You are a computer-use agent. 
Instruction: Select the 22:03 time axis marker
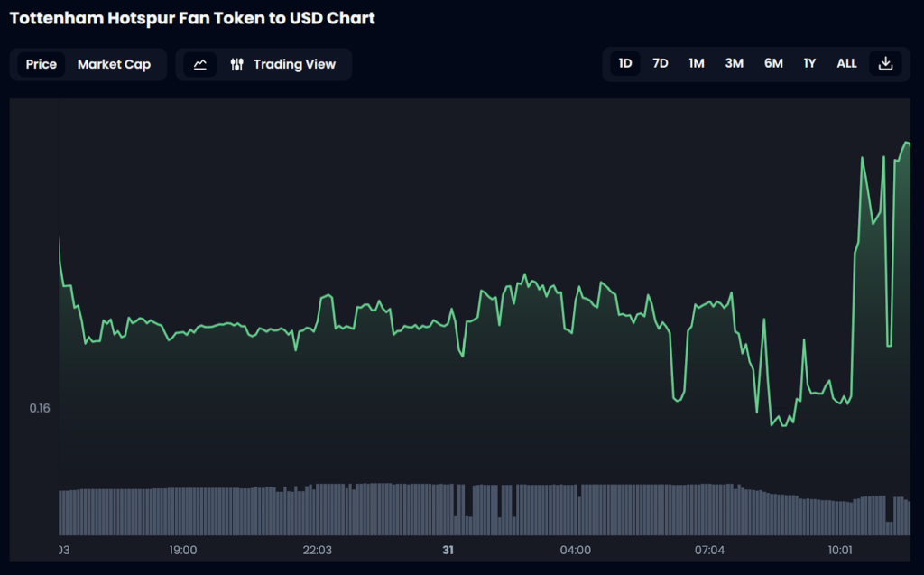click(x=318, y=550)
